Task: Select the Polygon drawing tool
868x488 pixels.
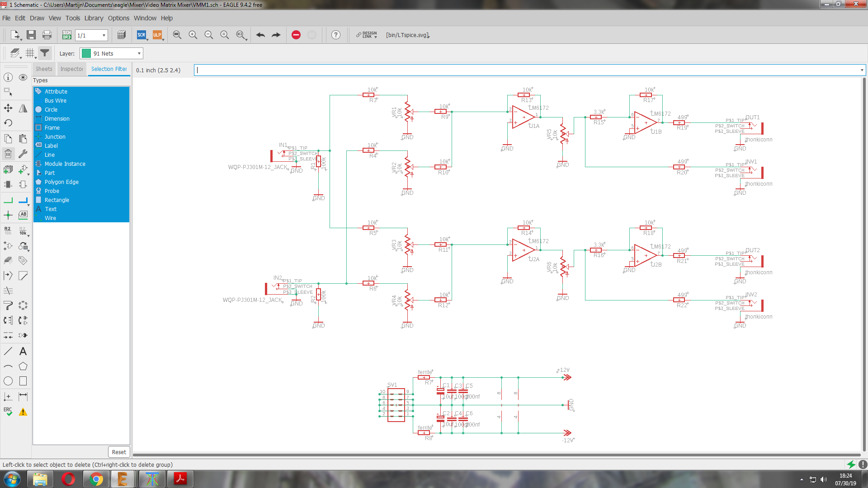Action: coord(23,366)
